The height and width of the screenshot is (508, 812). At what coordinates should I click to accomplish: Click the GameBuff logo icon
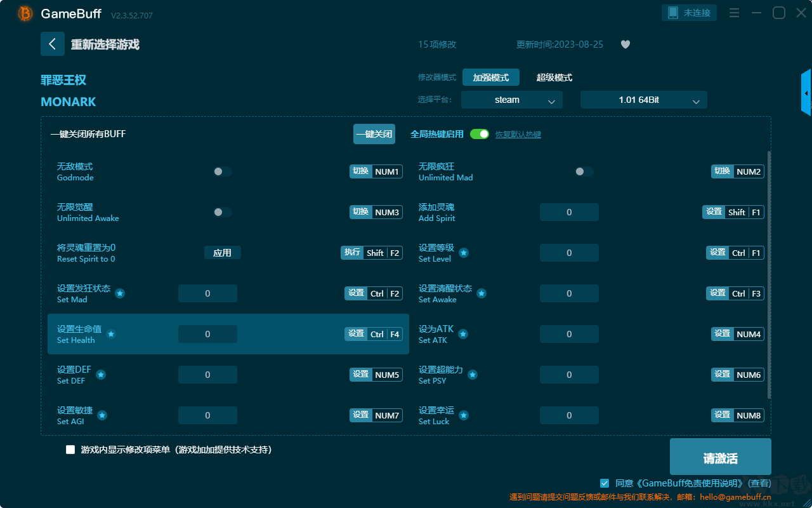(25, 13)
